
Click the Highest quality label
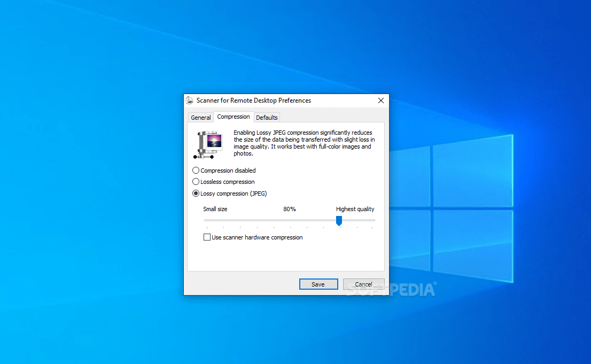pyautogui.click(x=355, y=209)
